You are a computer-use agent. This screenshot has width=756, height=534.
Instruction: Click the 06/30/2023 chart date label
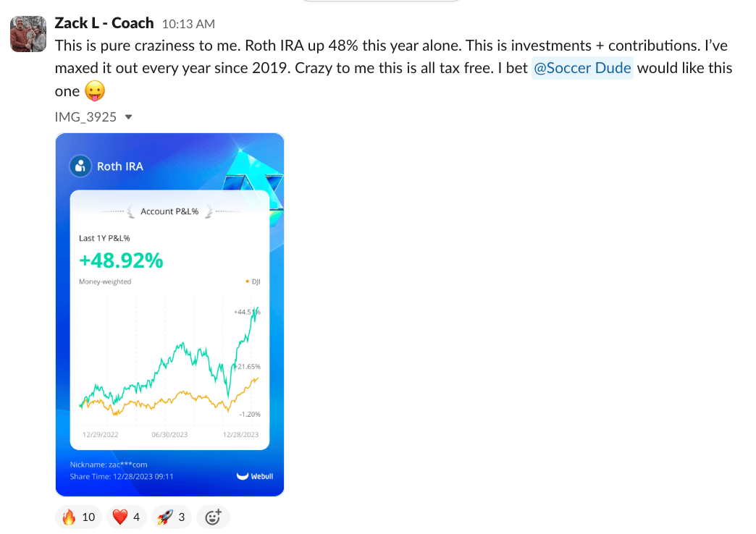click(169, 435)
